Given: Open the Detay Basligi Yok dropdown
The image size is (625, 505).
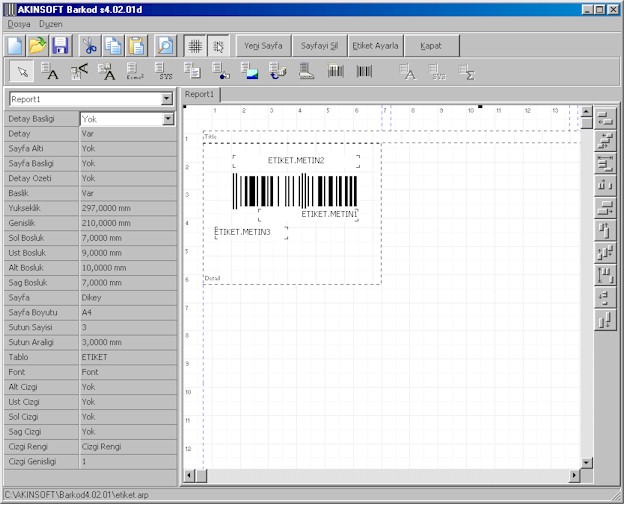Looking at the screenshot, I should (168, 118).
